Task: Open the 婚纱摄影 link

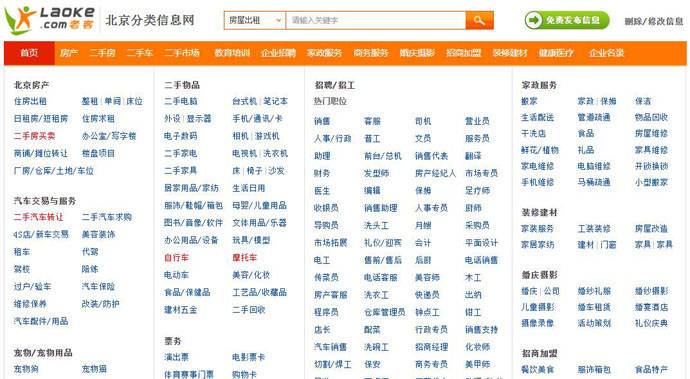Action: tap(651, 291)
